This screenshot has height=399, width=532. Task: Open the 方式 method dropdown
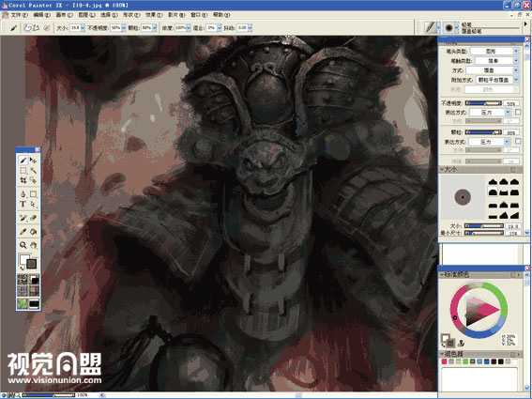[x=492, y=70]
